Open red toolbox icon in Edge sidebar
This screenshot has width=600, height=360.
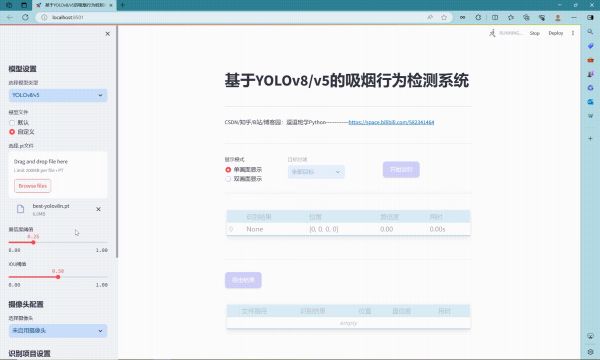coord(590,60)
